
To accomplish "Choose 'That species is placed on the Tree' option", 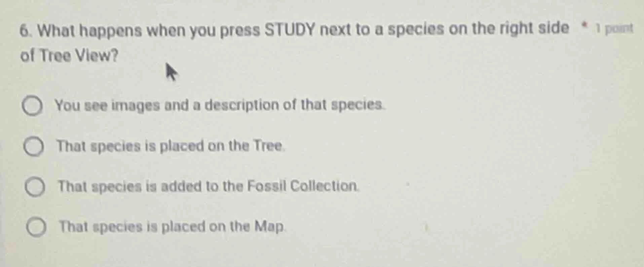I will (34, 147).
